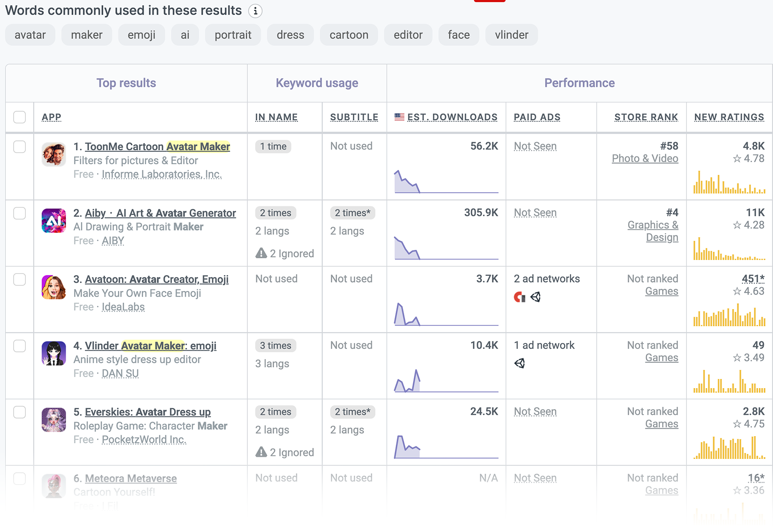The height and width of the screenshot is (532, 773).
Task: Open the Games category link in Avatoon's row
Action: pyautogui.click(x=661, y=291)
